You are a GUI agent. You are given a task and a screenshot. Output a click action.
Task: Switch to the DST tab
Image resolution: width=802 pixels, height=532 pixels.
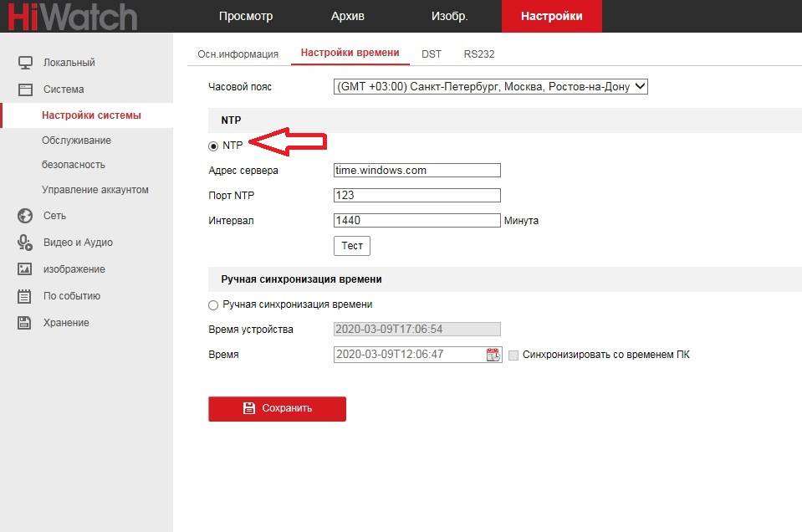[432, 54]
